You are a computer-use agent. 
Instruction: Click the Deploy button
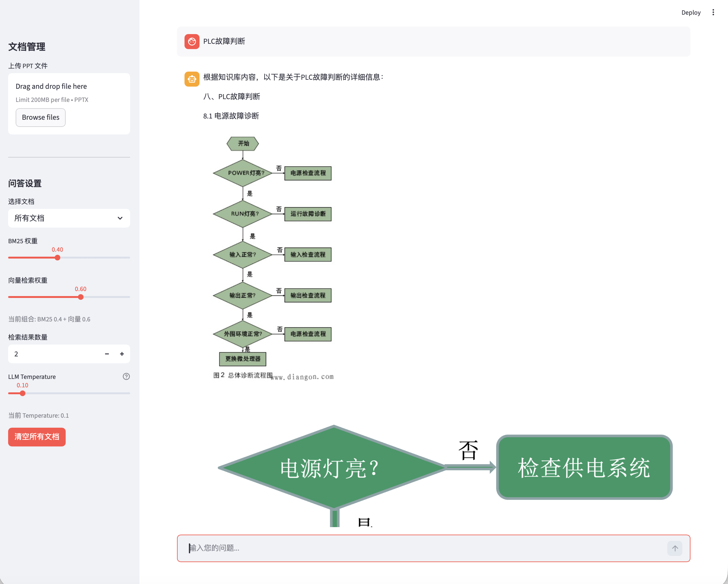[690, 13]
